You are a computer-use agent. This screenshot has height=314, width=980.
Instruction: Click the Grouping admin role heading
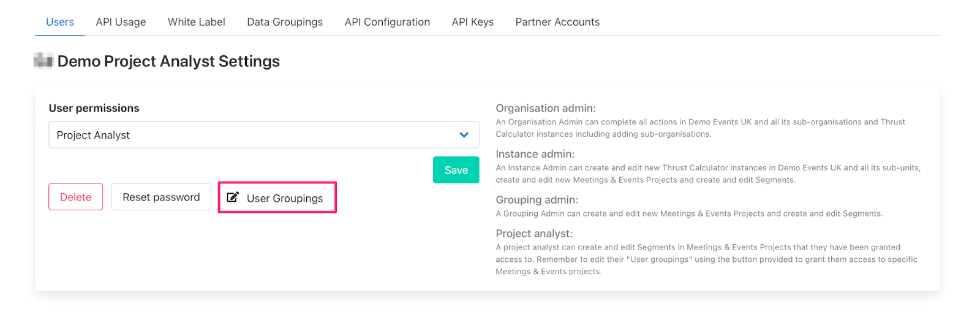537,200
